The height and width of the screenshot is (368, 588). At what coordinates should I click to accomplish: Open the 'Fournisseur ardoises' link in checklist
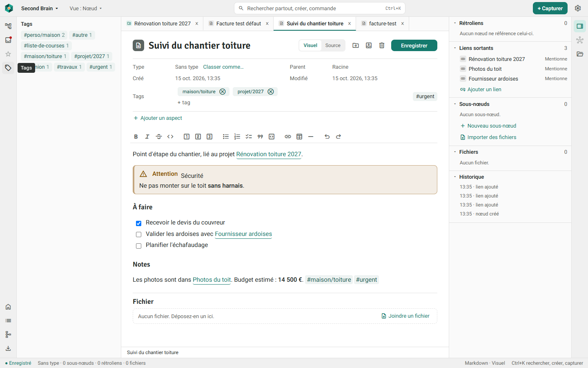coord(243,234)
